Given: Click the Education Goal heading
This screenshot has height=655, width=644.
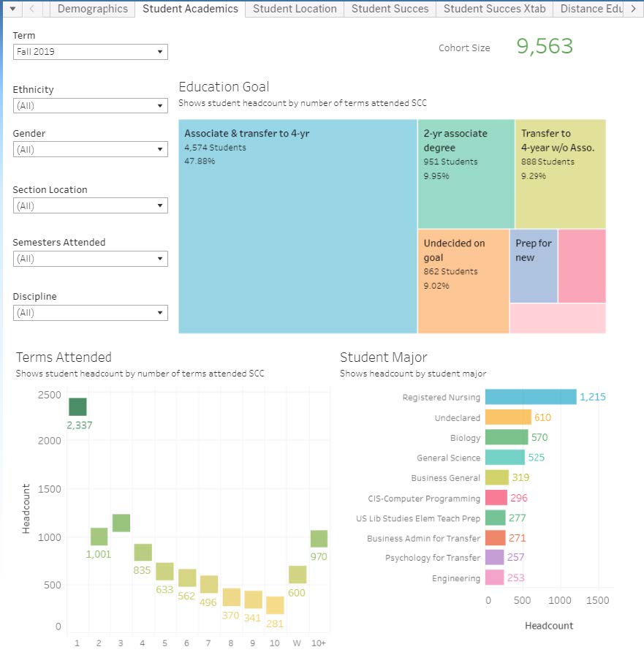Looking at the screenshot, I should 224,87.
